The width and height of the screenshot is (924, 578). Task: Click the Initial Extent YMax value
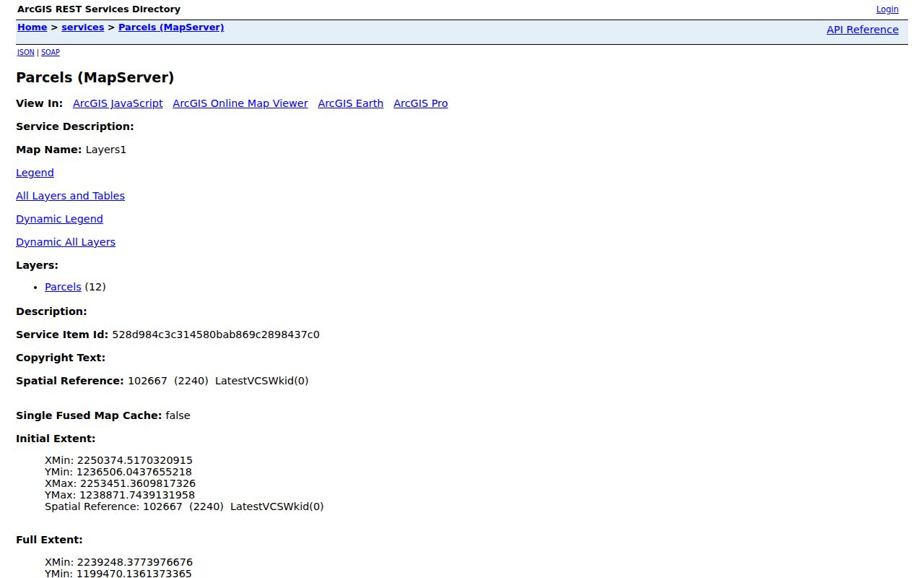137,495
